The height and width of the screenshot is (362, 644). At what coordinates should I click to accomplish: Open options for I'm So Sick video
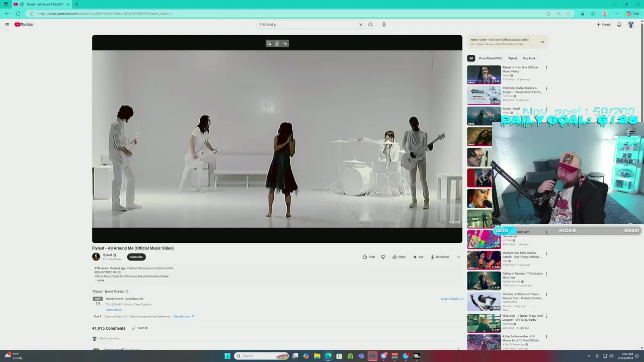click(x=546, y=68)
